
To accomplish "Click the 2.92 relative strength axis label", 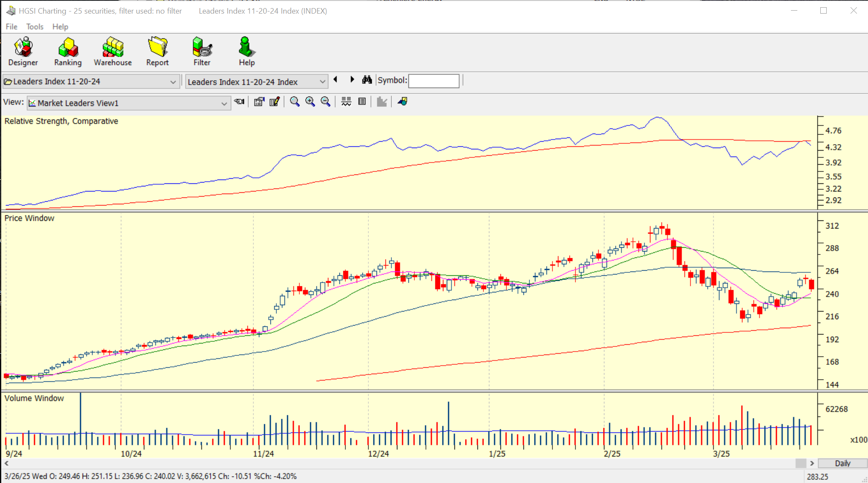I will point(834,200).
